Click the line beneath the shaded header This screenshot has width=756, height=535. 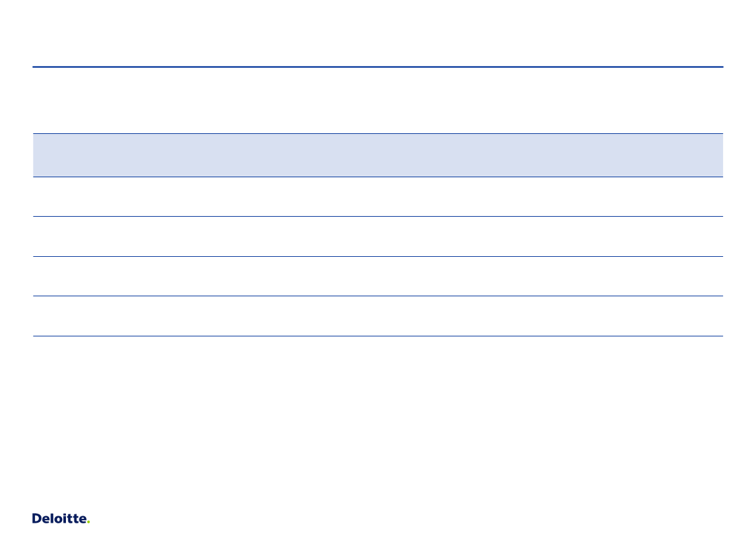378,177
